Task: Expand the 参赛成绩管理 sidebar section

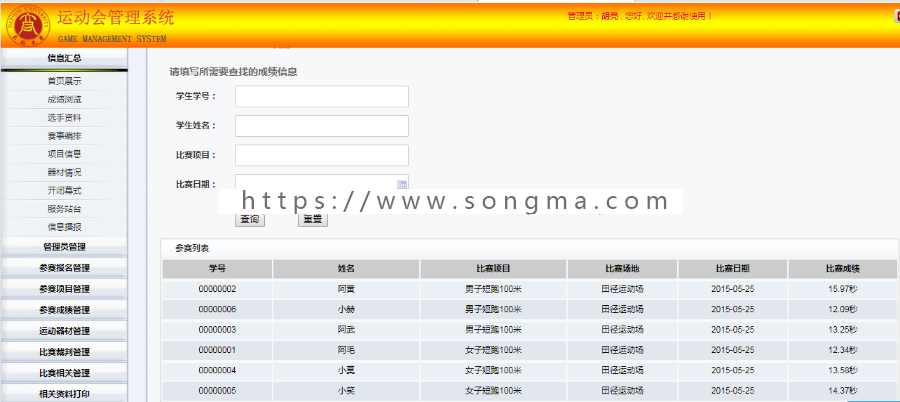Action: tap(64, 310)
